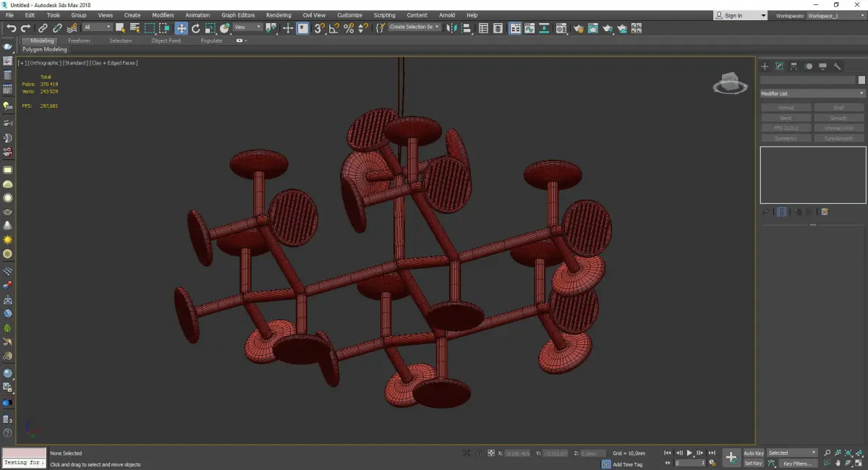Open Select by Name list icon

pyautogui.click(x=135, y=28)
